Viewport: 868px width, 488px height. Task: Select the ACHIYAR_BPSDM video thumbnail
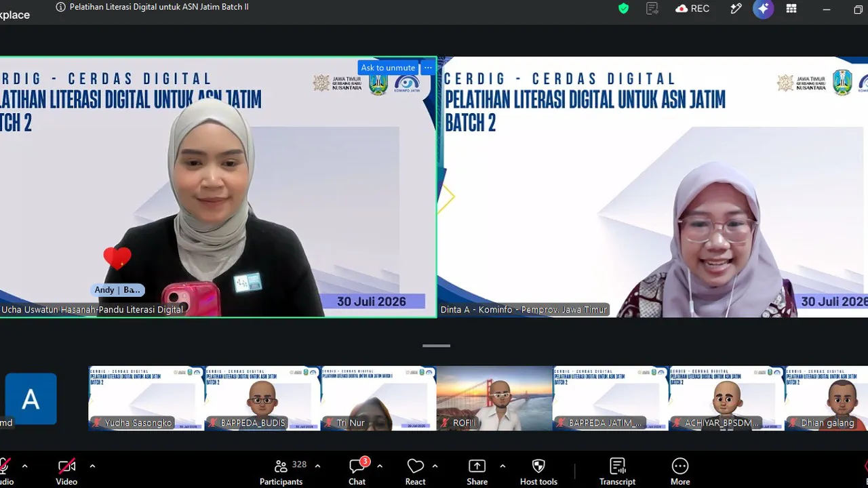(x=726, y=399)
